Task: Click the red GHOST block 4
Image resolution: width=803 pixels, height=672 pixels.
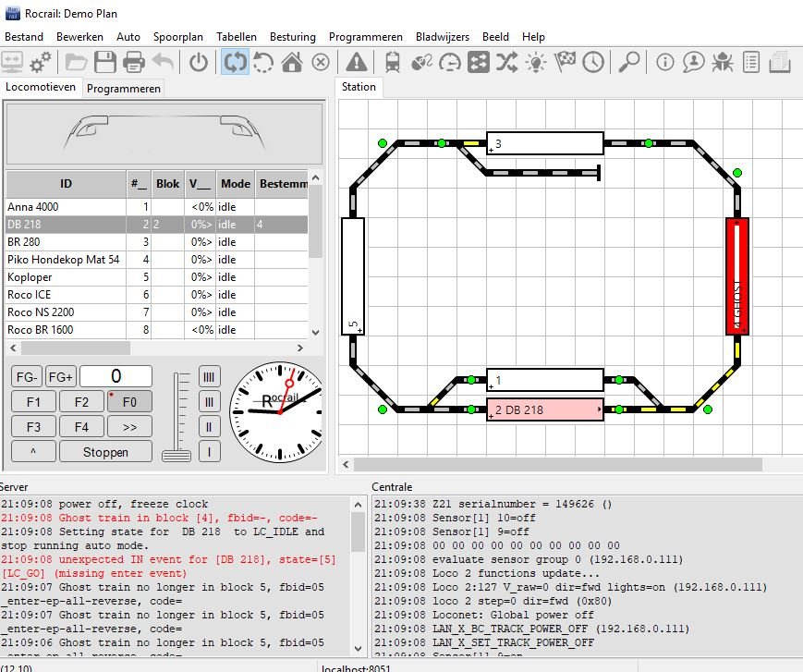Action: pyautogui.click(x=737, y=276)
